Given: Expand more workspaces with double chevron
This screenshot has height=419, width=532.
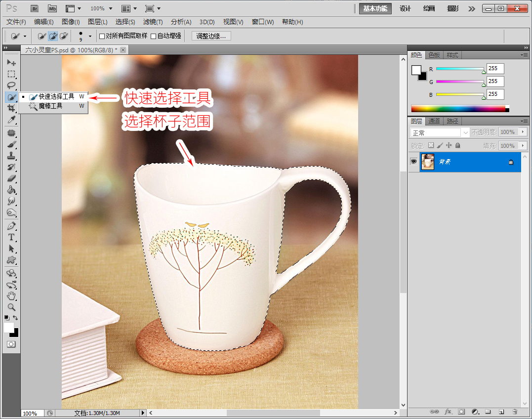Looking at the screenshot, I should tap(472, 9).
